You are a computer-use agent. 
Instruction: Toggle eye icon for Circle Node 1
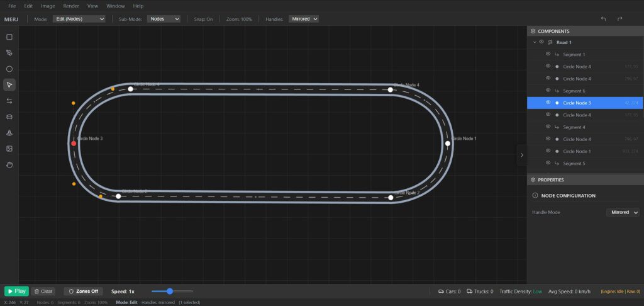(548, 151)
